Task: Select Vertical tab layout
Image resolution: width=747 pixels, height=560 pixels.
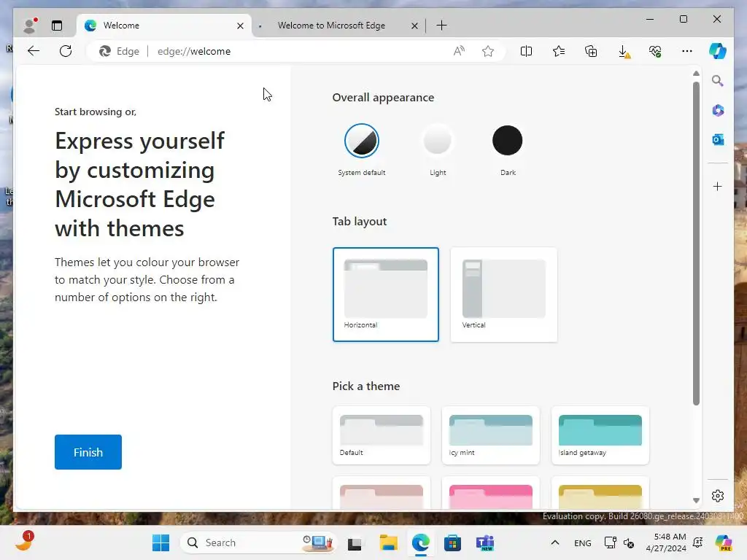Action: (503, 295)
